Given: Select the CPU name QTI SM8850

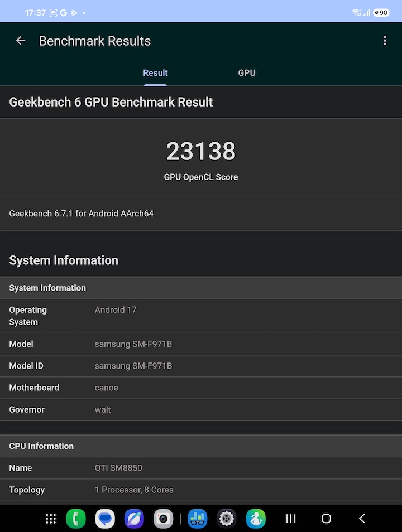Looking at the screenshot, I should [x=118, y=468].
